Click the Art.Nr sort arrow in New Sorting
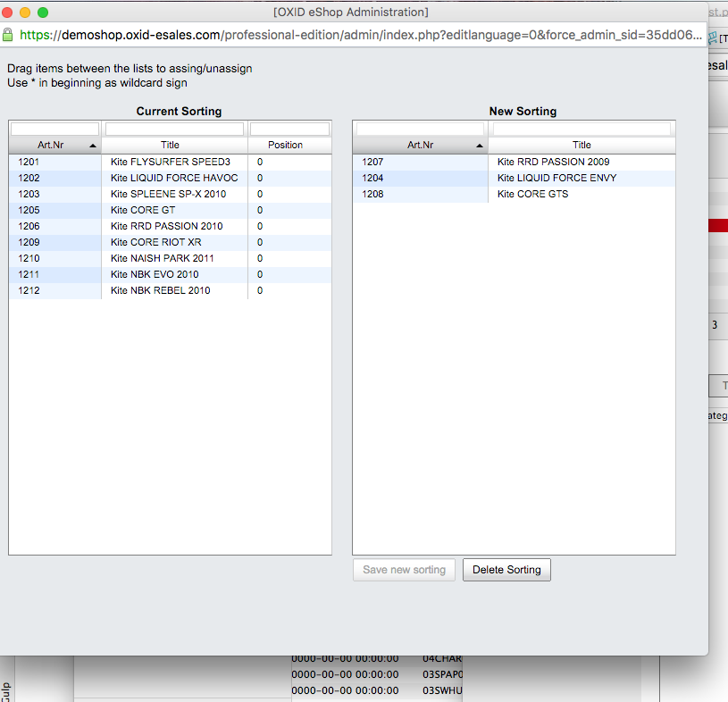The width and height of the screenshot is (728, 702). coord(480,146)
